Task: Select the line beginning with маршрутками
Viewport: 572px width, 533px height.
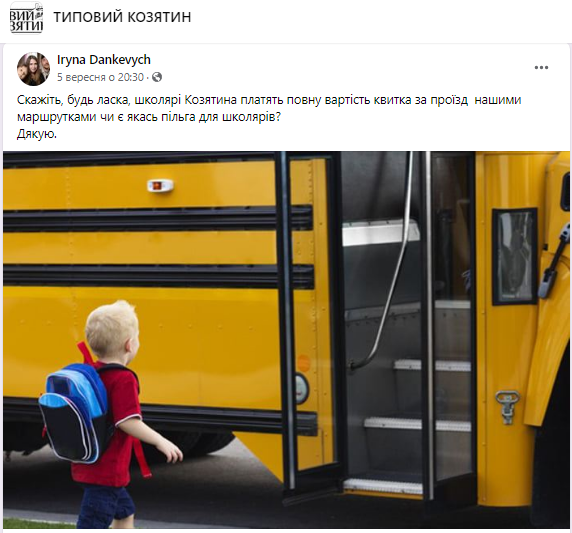Action: point(149,117)
